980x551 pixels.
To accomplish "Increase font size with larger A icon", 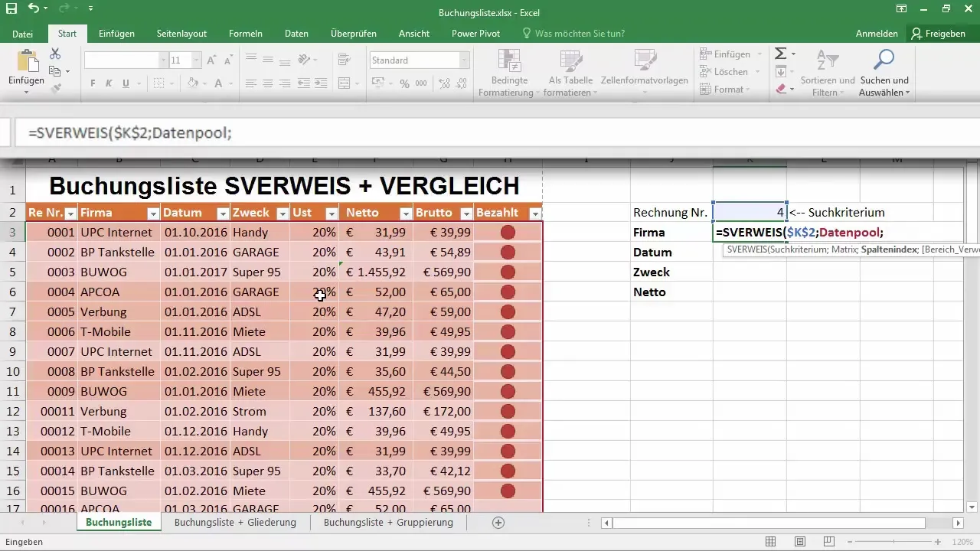I will point(211,60).
